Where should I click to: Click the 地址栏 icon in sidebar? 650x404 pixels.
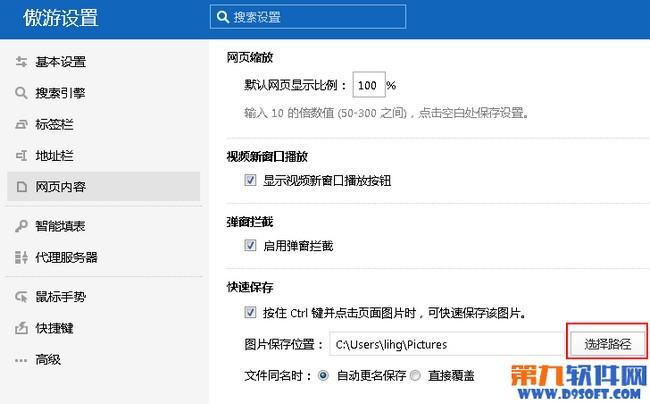[21, 155]
